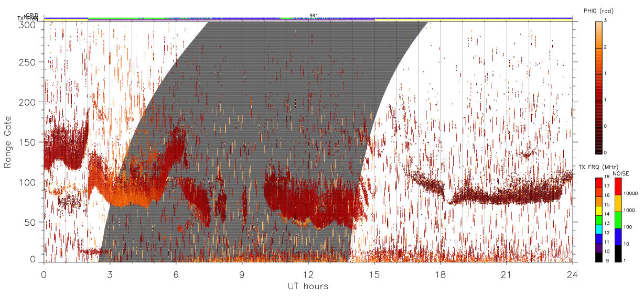Viewport: 644px width, 297px height.
Task: Click x-axis tick label '24'
Action: tap(573, 274)
